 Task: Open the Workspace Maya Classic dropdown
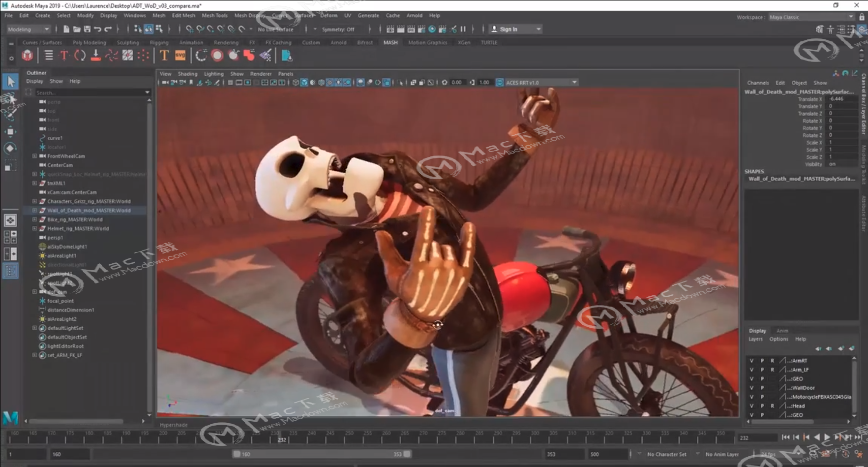811,17
